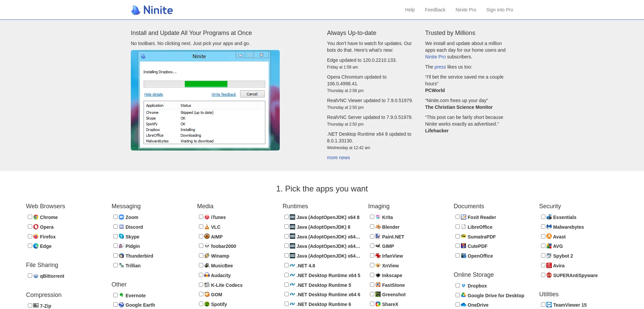Click the Google Earth label
The height and width of the screenshot is (309, 644).
140,305
